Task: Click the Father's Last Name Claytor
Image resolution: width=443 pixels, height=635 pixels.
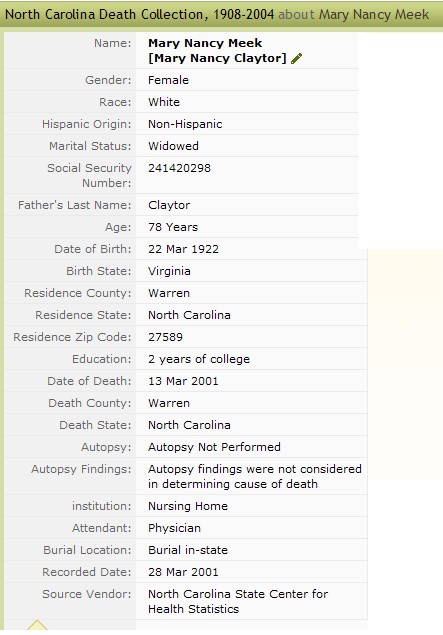Action: tap(169, 205)
